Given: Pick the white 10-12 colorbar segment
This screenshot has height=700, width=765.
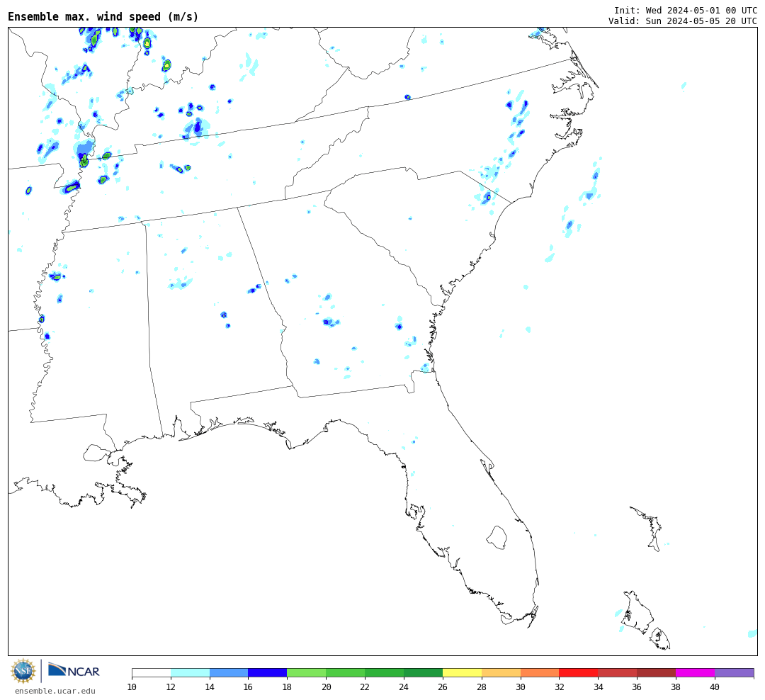Looking at the screenshot, I should 152,673.
